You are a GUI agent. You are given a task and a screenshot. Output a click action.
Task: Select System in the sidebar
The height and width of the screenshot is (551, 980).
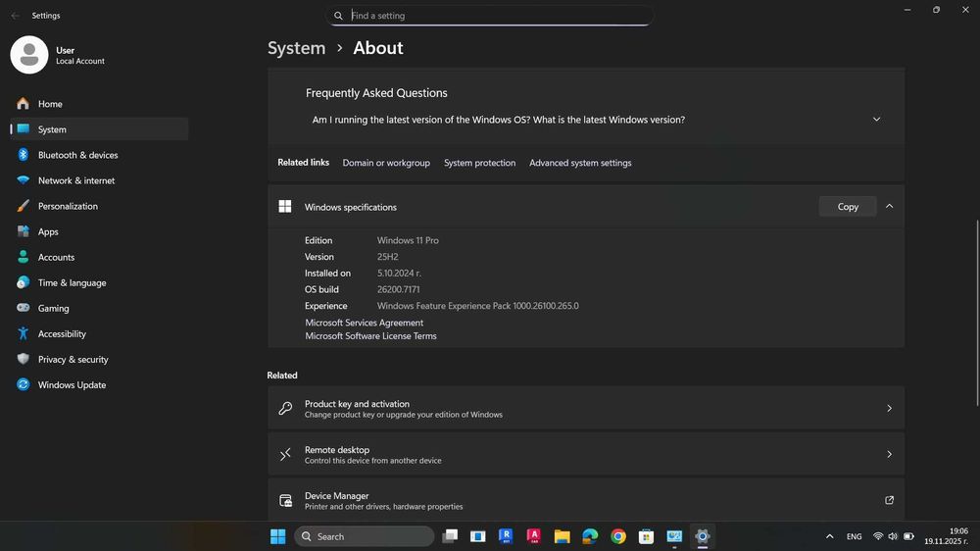click(99, 129)
